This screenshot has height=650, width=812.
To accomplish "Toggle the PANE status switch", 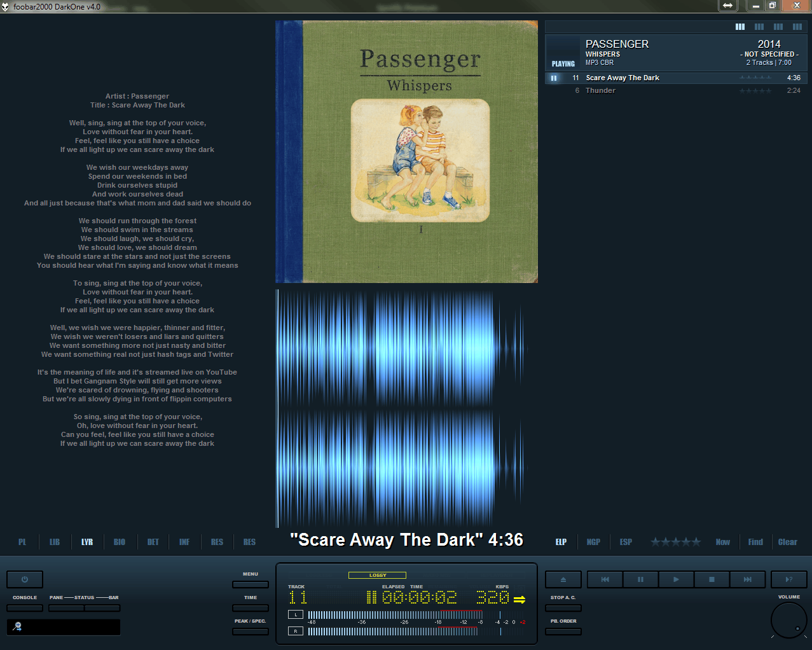I will pyautogui.click(x=66, y=608).
